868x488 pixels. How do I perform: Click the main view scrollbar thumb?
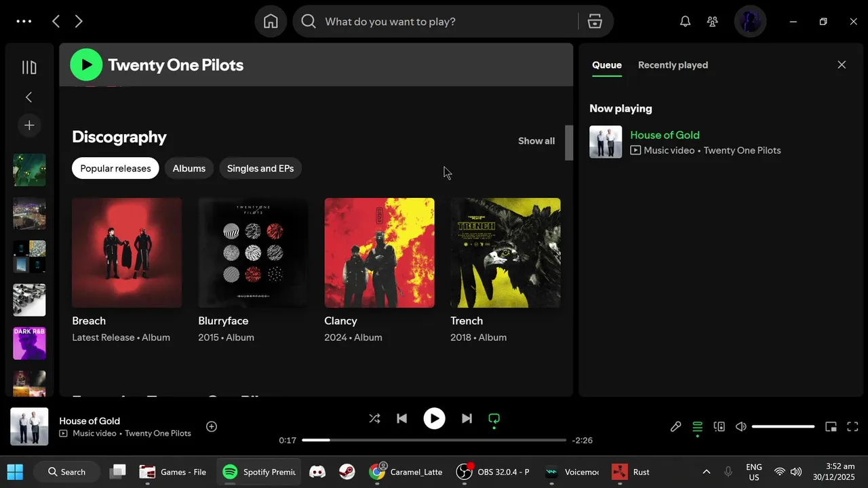(569, 142)
